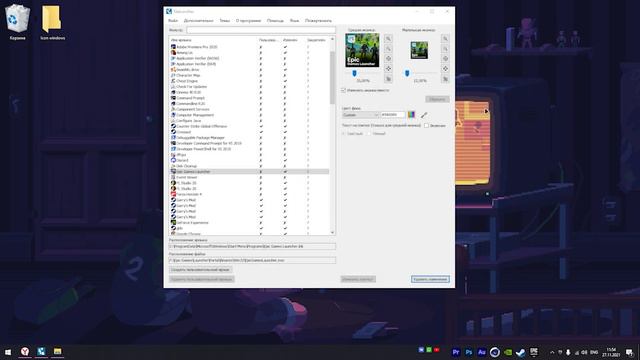This screenshot has height=360, width=640.
Task: Select the Disk Cleanup row
Action: 249,166
